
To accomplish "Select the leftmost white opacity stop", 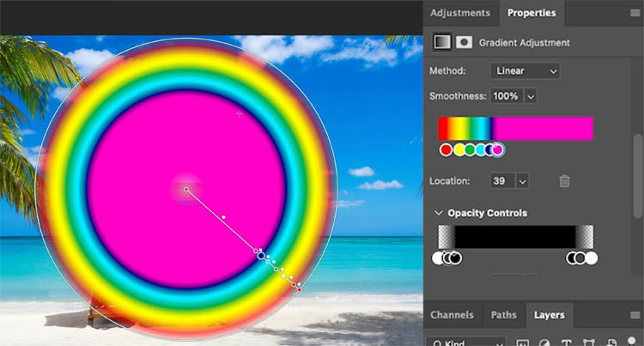I will click(x=438, y=258).
